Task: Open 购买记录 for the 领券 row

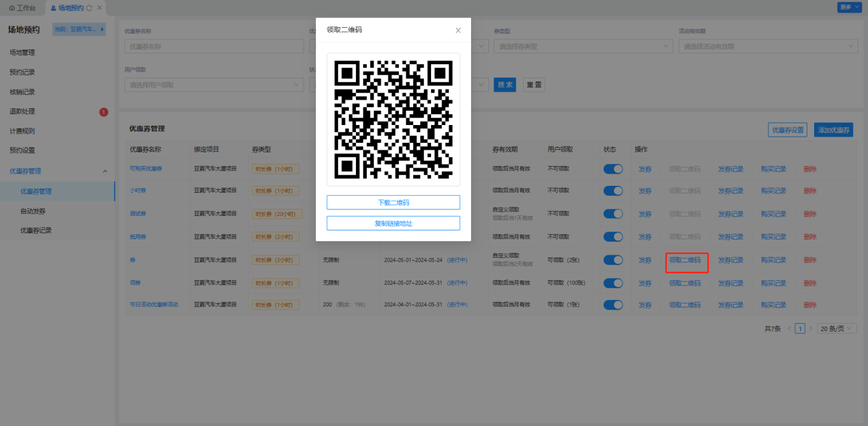Action: [x=774, y=283]
